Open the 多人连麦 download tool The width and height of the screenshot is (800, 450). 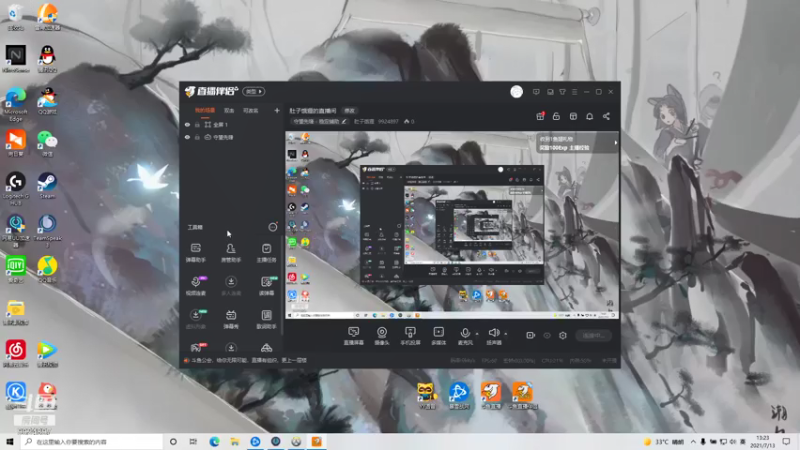click(231, 286)
